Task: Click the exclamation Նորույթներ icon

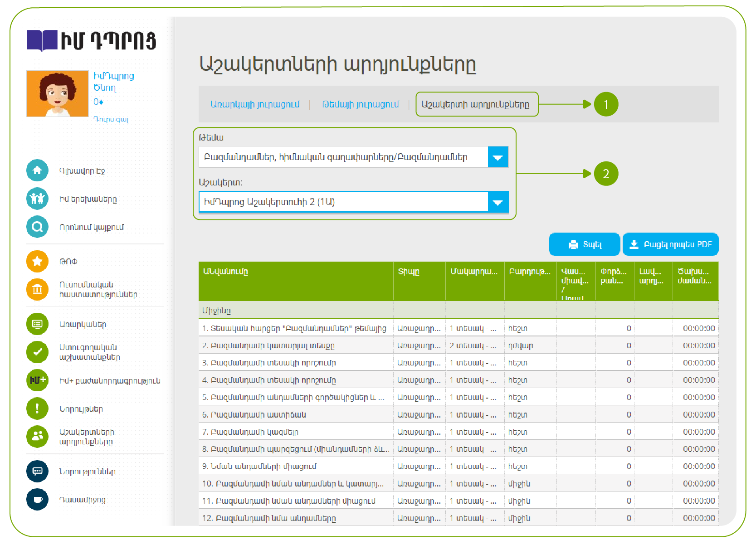Action: [x=37, y=409]
